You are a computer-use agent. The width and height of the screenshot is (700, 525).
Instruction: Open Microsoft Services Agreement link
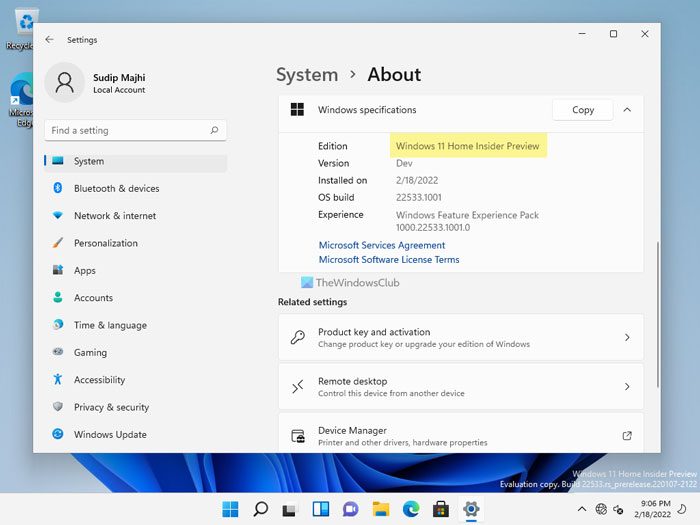click(x=381, y=246)
